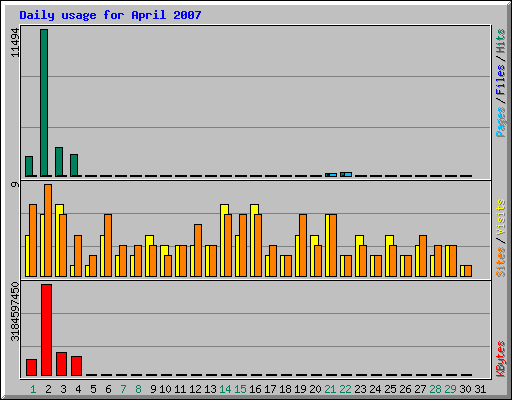Select the orange Sites bar for day 12

coord(198,250)
